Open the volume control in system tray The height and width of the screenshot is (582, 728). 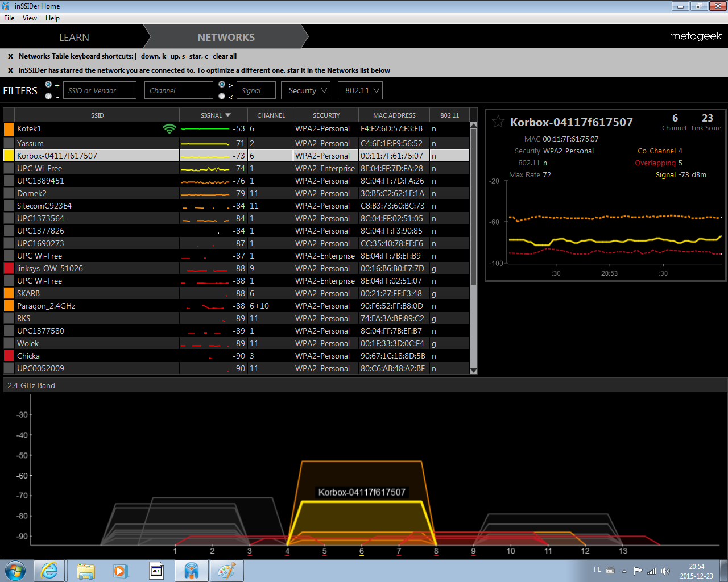(x=665, y=571)
